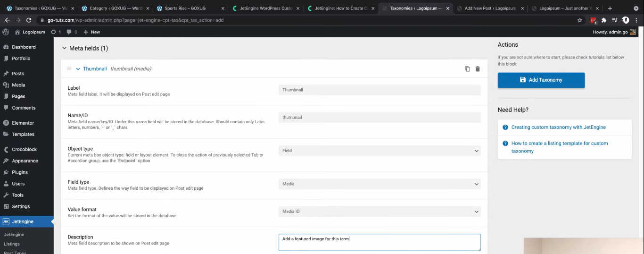
Task: Collapse the Thumbnail field with its chevron
Action: 78,69
